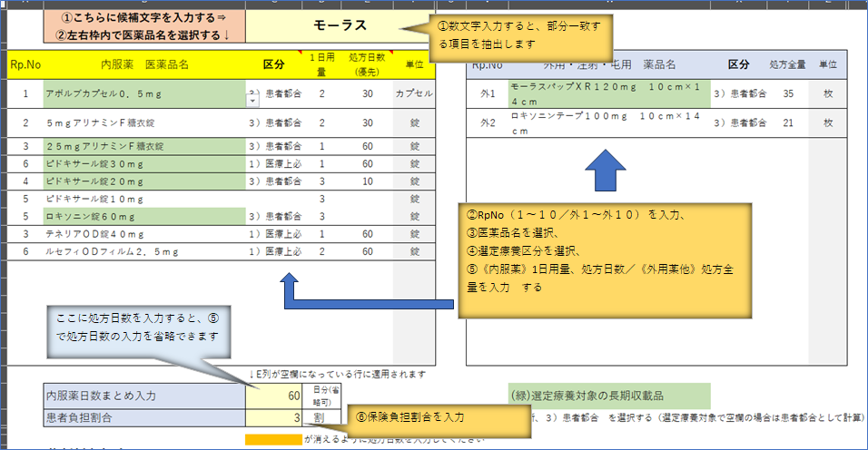Click the ピドキサール錠10mg cell

[x=144, y=199]
